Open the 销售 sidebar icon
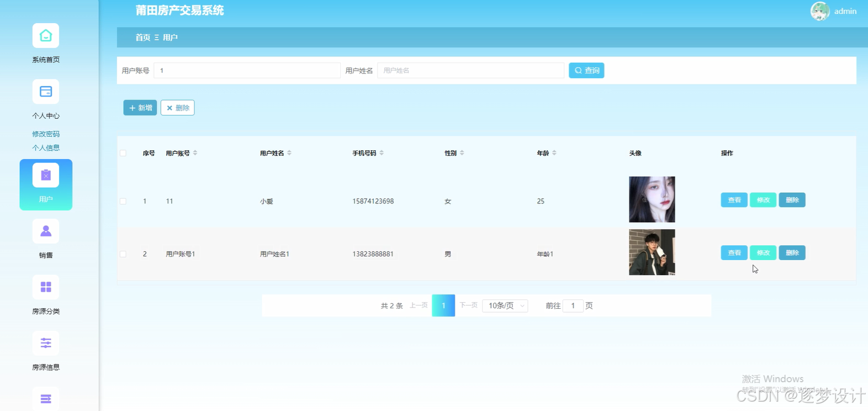The width and height of the screenshot is (868, 411). (46, 231)
